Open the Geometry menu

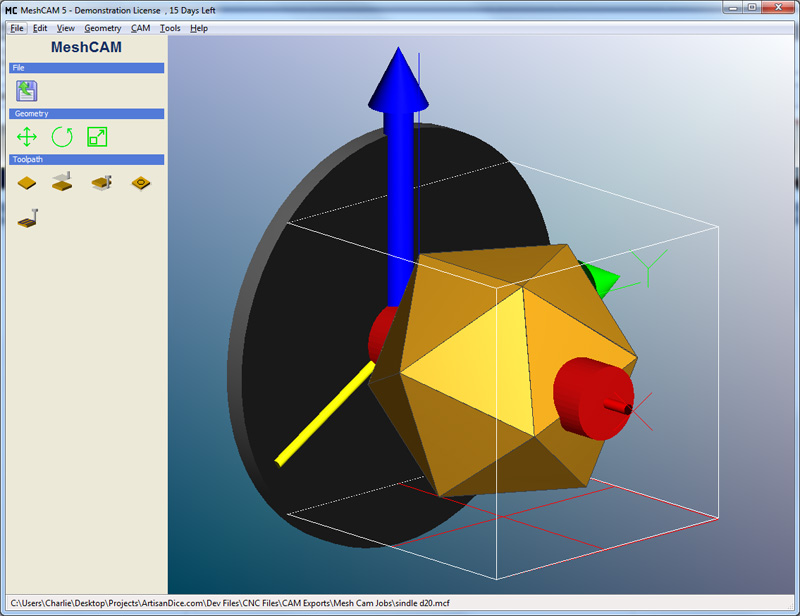[x=103, y=28]
